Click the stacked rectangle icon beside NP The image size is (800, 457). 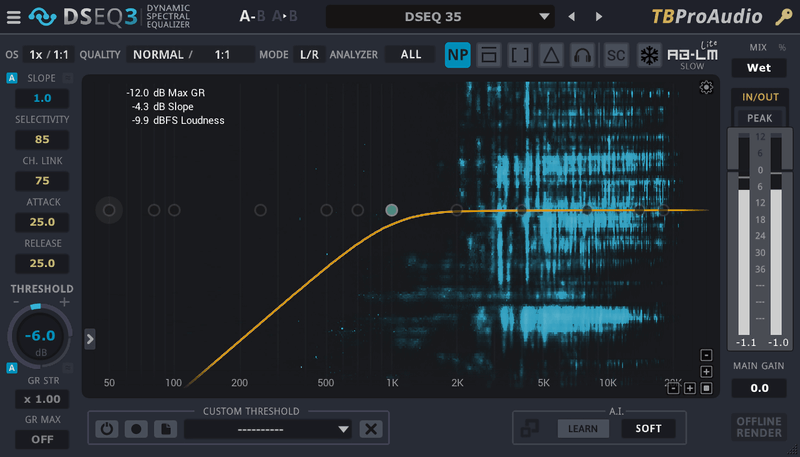tap(489, 55)
